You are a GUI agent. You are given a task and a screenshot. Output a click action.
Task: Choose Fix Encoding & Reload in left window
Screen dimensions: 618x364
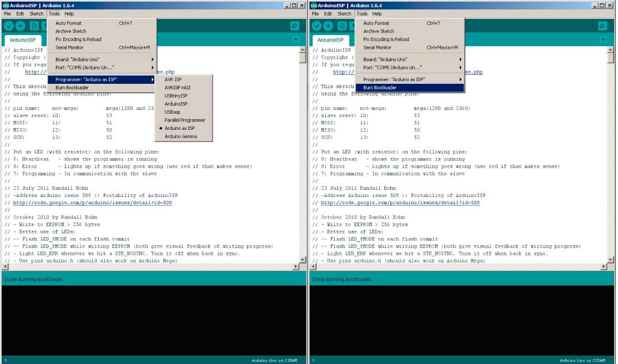101,39
